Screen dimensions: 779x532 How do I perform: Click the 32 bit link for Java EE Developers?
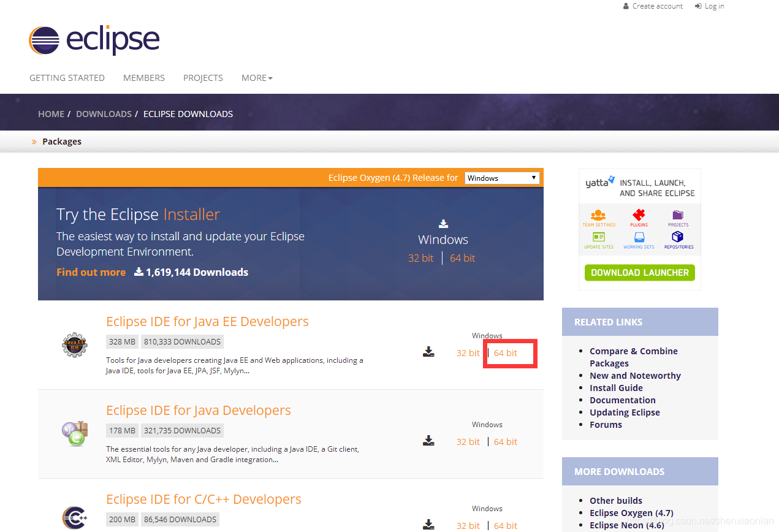point(468,353)
